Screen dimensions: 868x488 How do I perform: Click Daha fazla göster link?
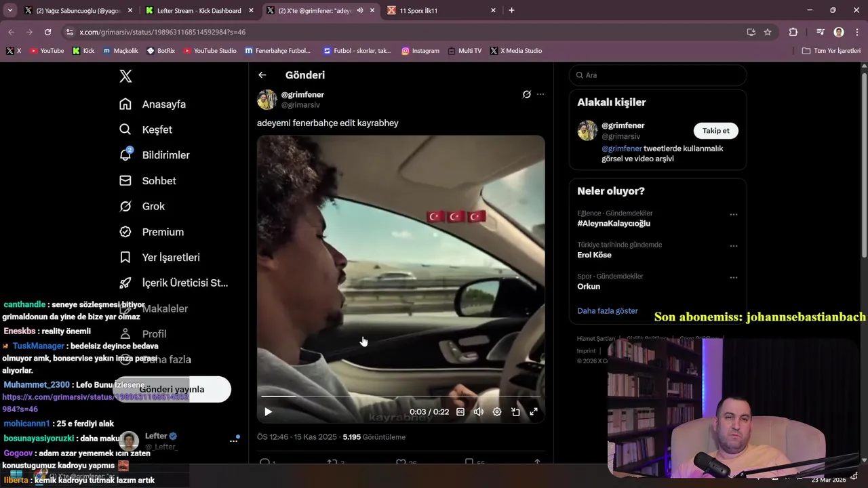(x=608, y=310)
